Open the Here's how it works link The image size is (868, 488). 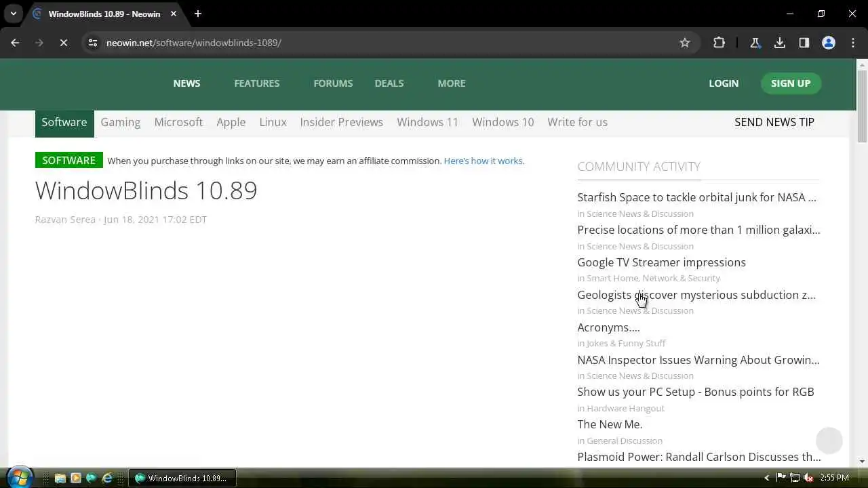click(483, 161)
